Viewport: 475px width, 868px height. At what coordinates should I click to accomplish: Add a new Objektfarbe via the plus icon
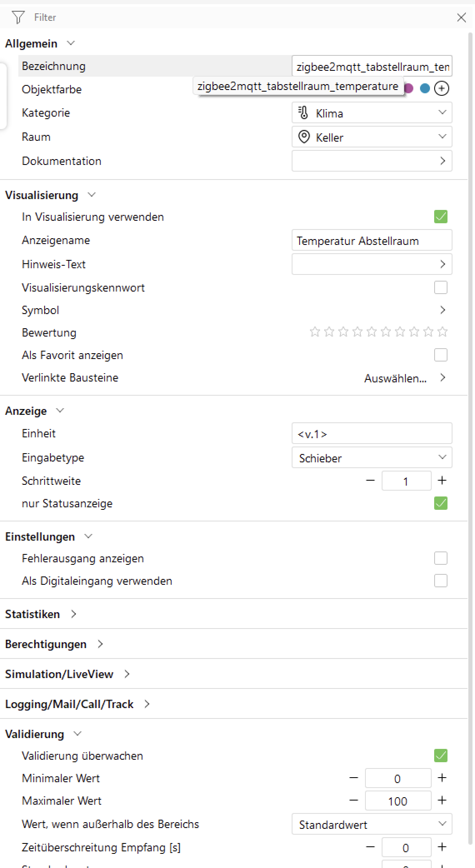pyautogui.click(x=442, y=88)
